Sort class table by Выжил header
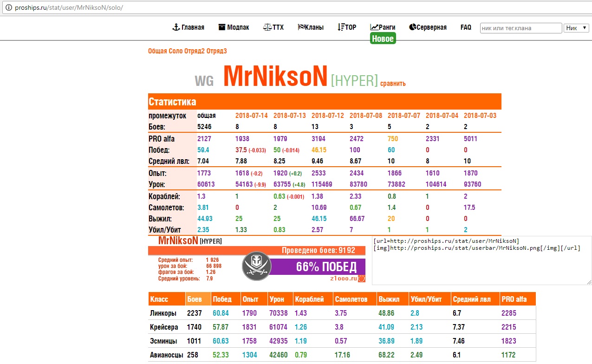592x364 pixels. (392, 299)
